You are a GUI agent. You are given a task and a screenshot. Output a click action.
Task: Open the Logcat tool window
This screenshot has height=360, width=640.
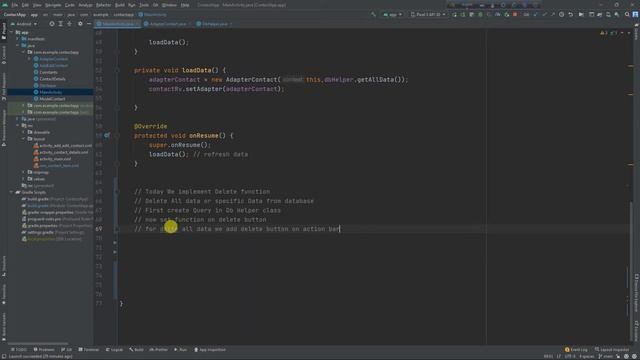point(114,350)
